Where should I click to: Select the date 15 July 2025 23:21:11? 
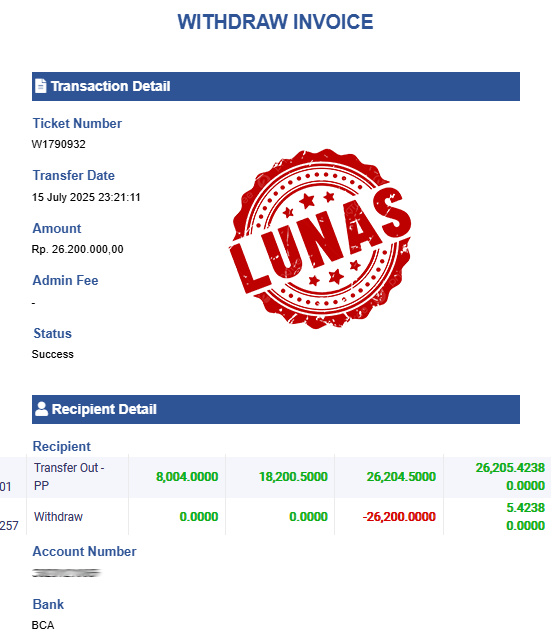click(86, 197)
